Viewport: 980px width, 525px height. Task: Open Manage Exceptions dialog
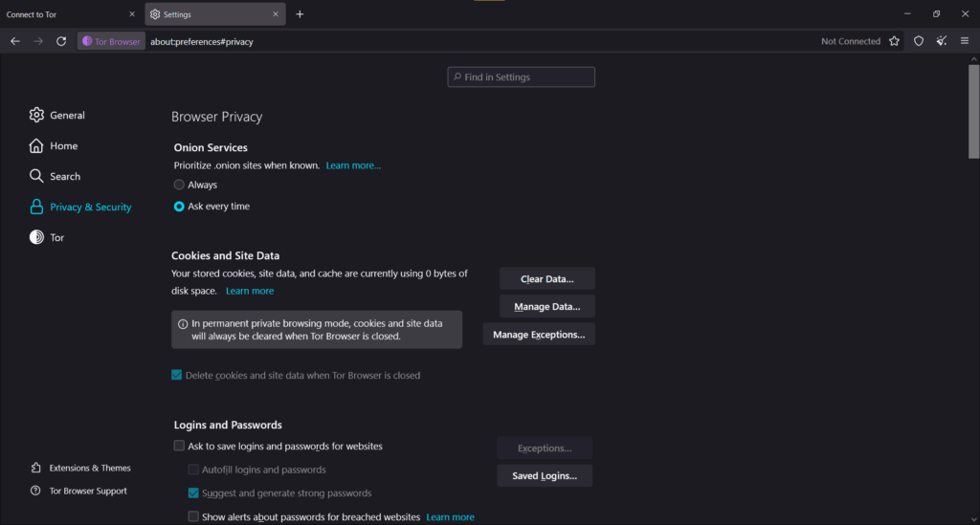point(539,335)
